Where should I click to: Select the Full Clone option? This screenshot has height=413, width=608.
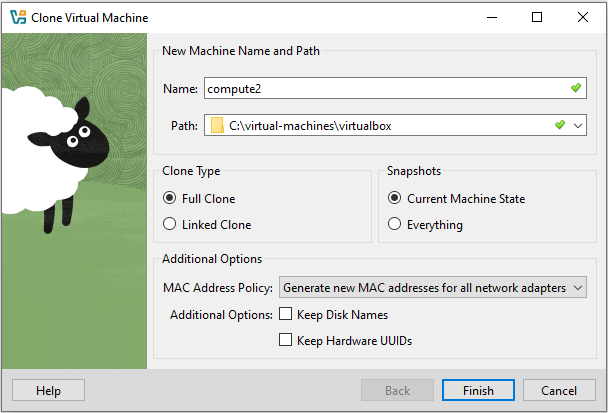point(170,199)
